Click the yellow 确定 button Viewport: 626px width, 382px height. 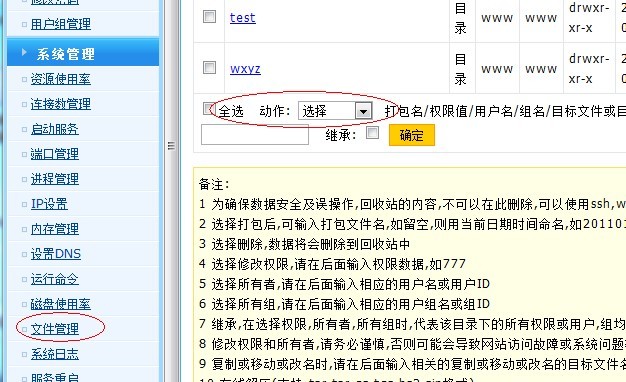[x=412, y=135]
